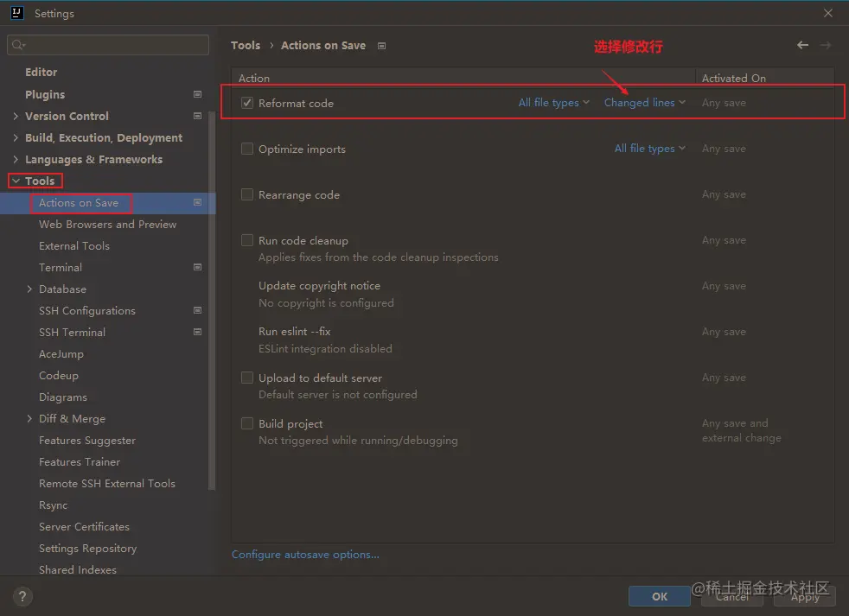Expand the Version Control section

16,116
